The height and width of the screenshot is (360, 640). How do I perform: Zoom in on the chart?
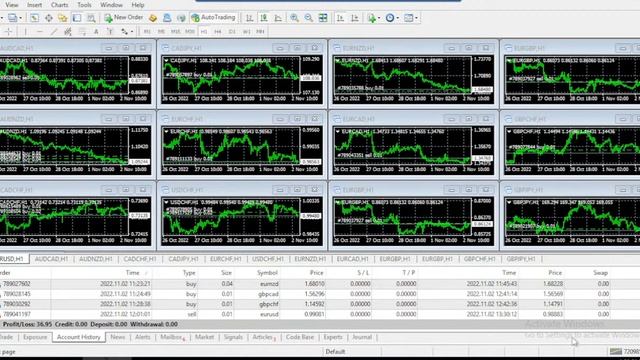tap(294, 18)
